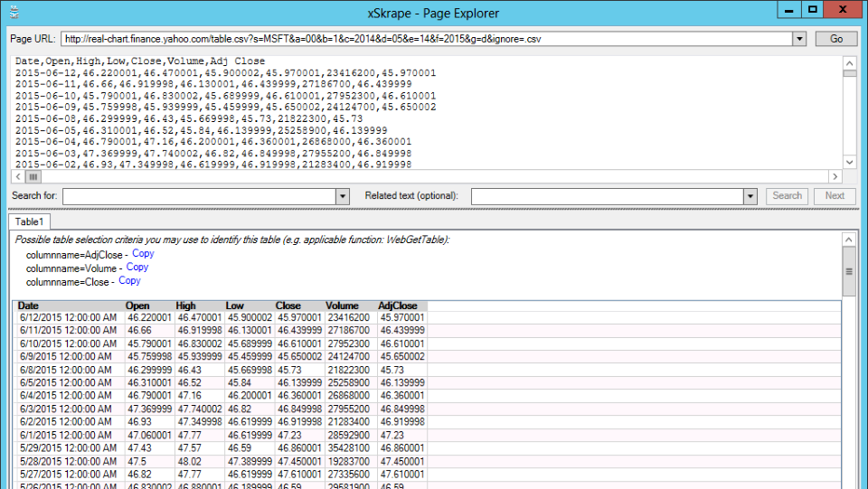Screen dimensions: 868x489
Task: Select the 6/12/2015 12:00:00 AM date cell
Action: 69,317
